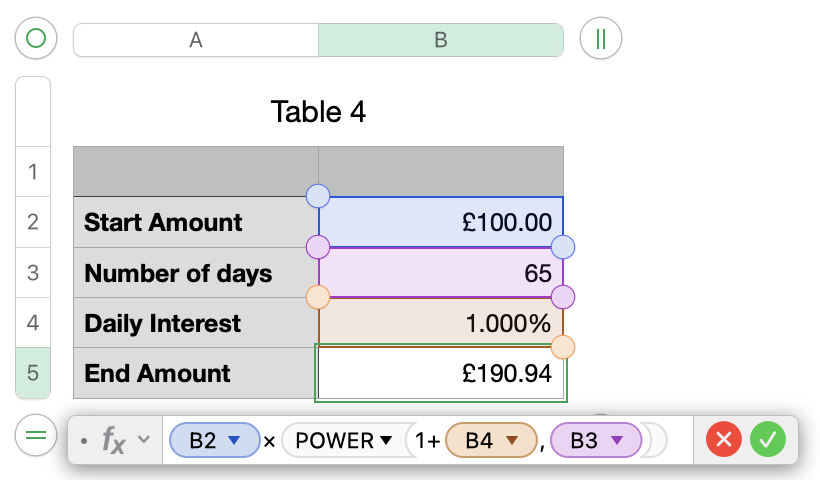
Task: Expand B3 reference token options
Action: [x=617, y=440]
